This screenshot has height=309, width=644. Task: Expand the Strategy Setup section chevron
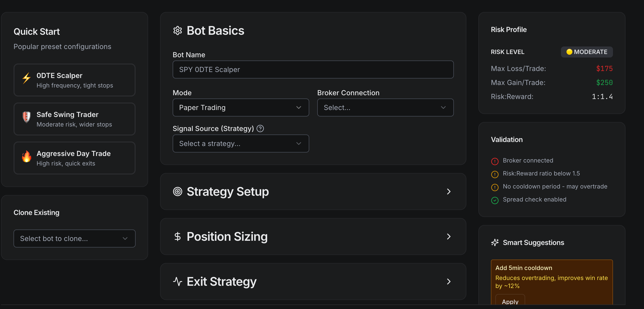449,192
